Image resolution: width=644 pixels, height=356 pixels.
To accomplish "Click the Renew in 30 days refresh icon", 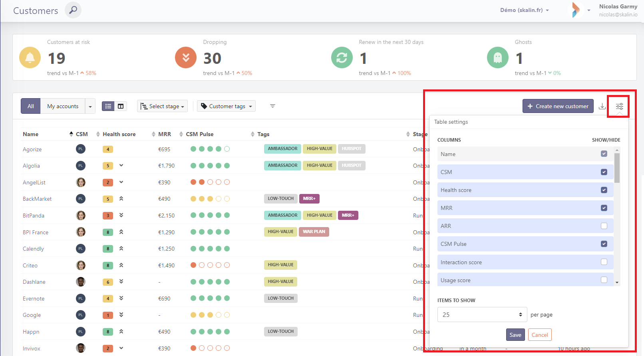I will pyautogui.click(x=342, y=57).
